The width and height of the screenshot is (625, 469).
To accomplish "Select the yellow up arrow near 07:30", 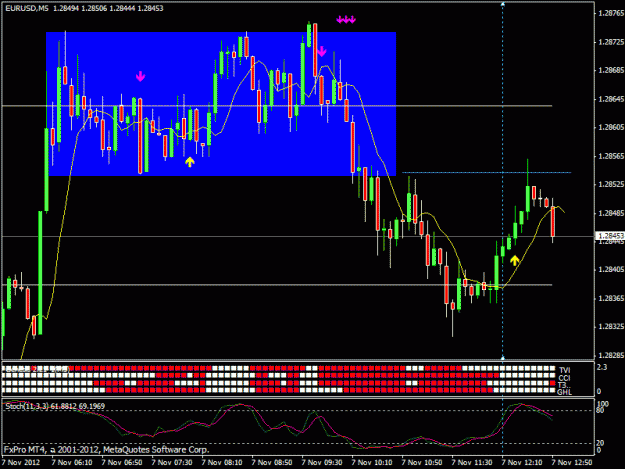I will point(190,162).
